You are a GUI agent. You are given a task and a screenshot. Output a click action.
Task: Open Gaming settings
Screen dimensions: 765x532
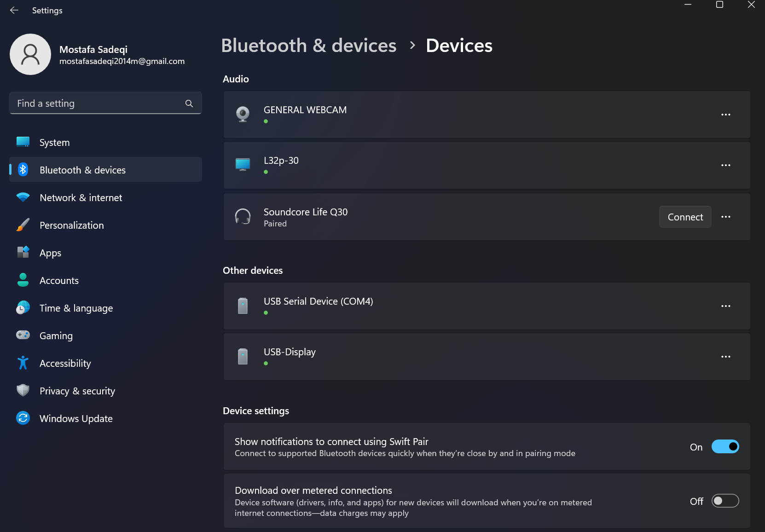(105, 335)
